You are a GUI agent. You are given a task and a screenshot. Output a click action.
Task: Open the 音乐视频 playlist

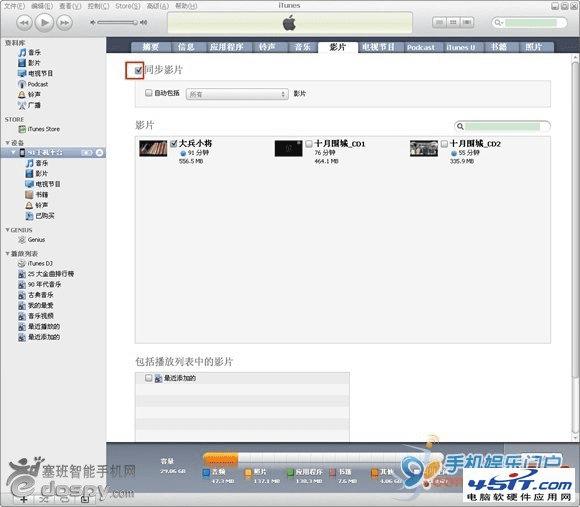(36, 316)
